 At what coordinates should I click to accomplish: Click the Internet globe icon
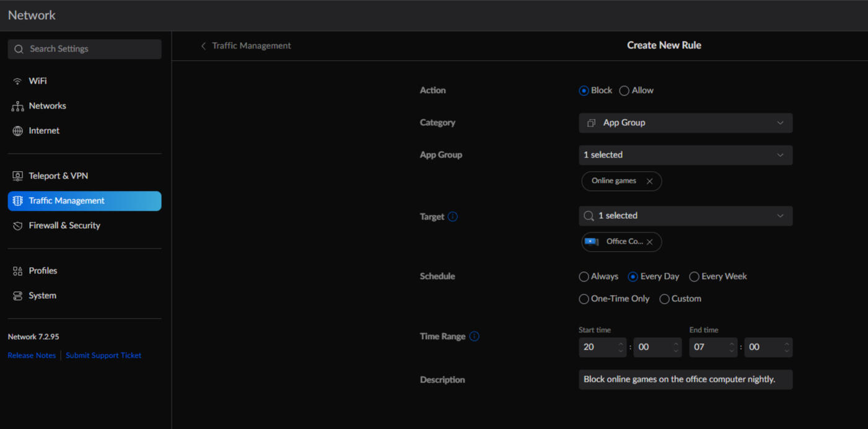(17, 131)
